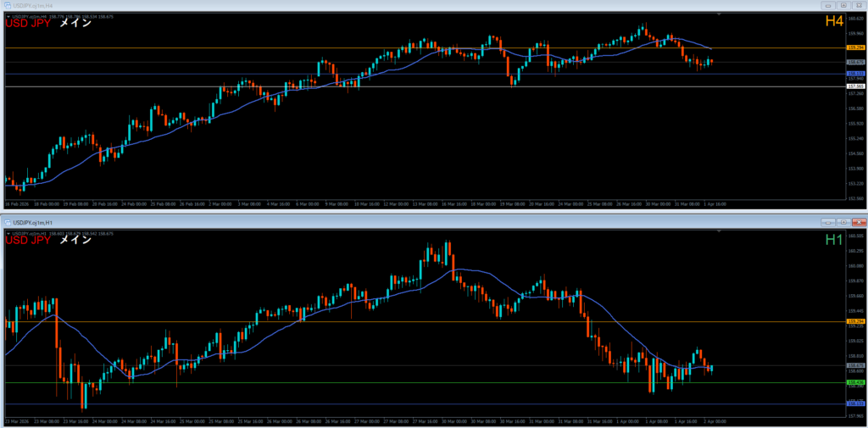
Task: Click the H1 chart window title icon
Action: pyautogui.click(x=6, y=220)
